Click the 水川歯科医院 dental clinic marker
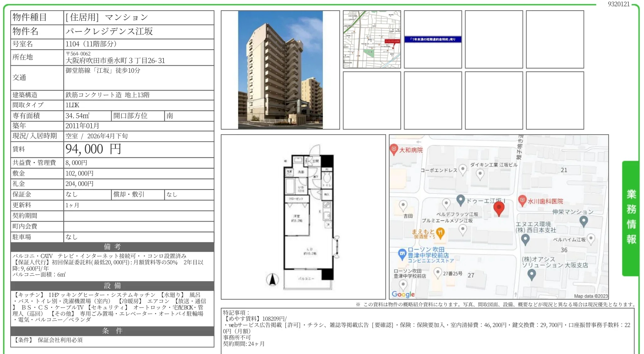Image resolution: width=644 pixels, height=354 pixels. pos(522,200)
